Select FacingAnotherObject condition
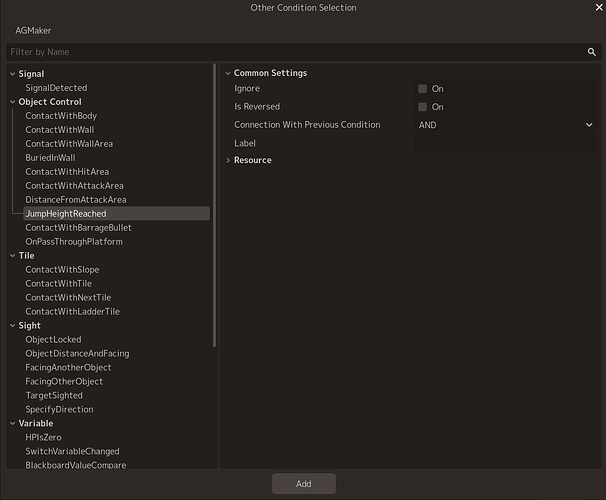This screenshot has height=500, width=606. pos(68,367)
